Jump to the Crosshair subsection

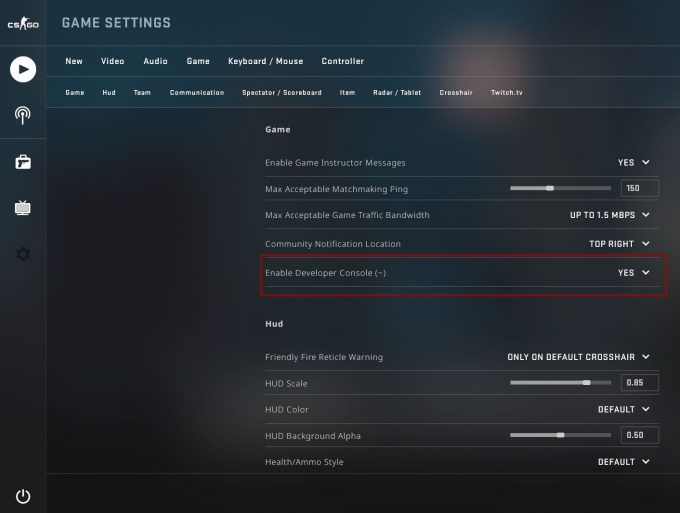click(455, 93)
